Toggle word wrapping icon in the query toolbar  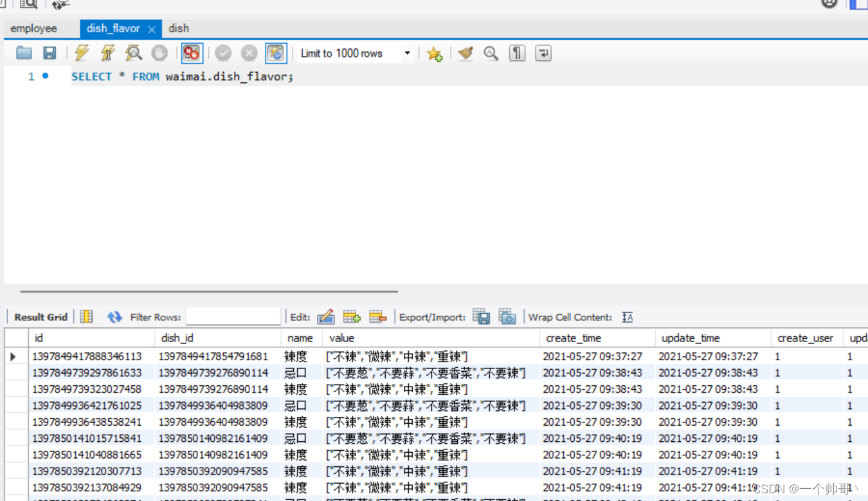pos(543,53)
